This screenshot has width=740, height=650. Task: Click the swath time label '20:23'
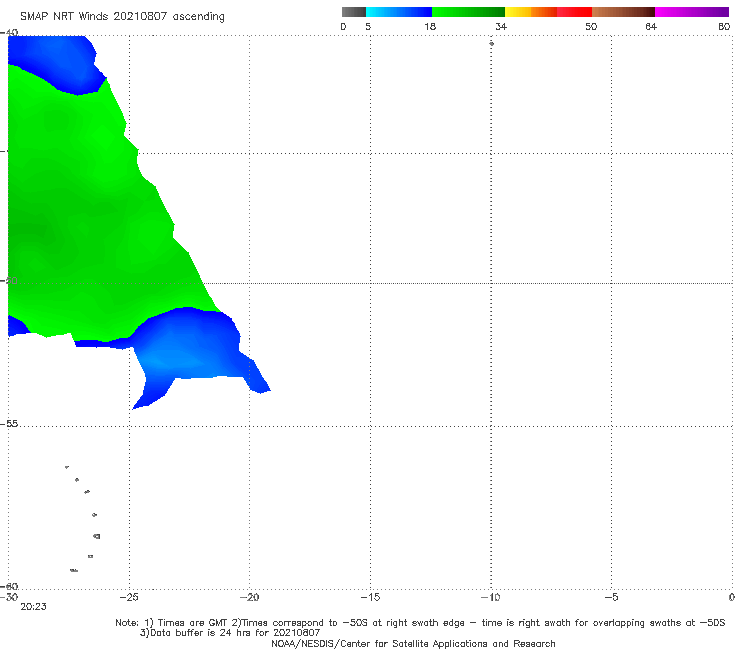pos(33,607)
